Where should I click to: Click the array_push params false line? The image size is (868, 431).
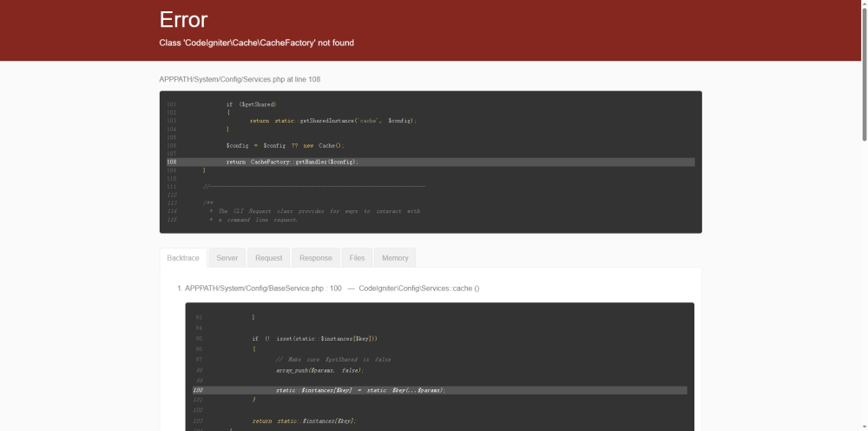coord(319,370)
